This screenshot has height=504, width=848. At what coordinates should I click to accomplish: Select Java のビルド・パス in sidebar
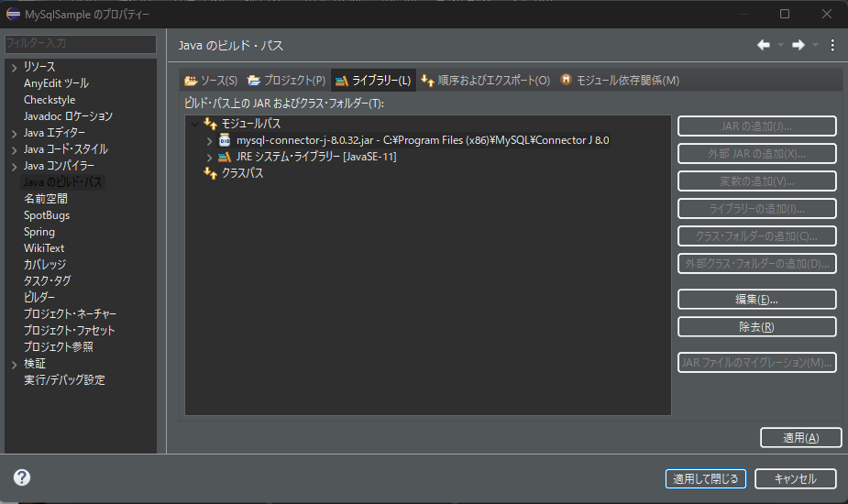[62, 182]
